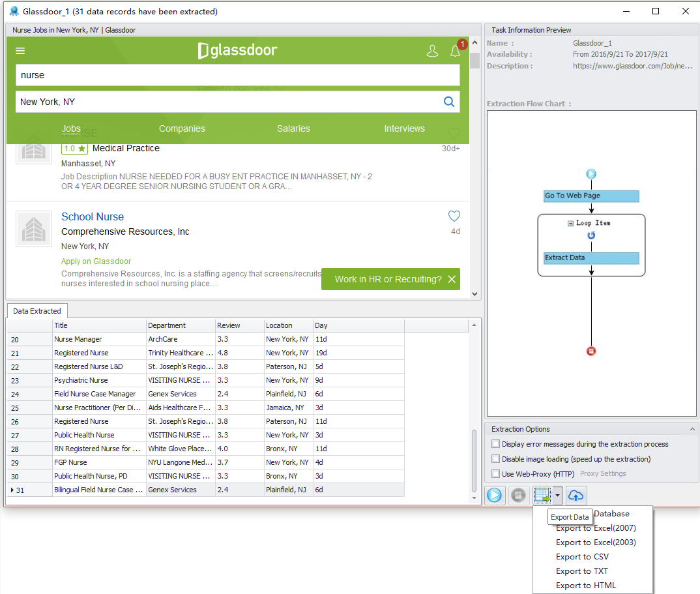Select the Extract Data step
The width and height of the screenshot is (700, 594).
click(x=591, y=258)
